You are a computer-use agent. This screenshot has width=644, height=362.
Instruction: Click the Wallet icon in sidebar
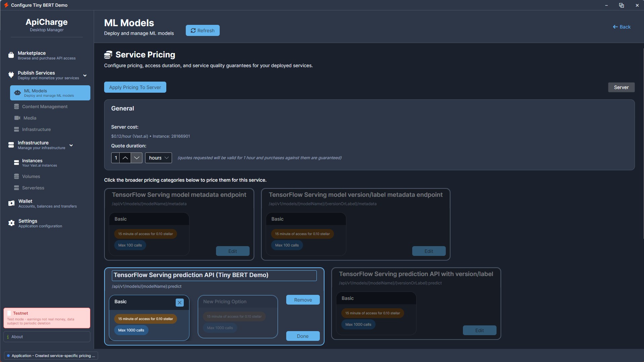pos(11,203)
